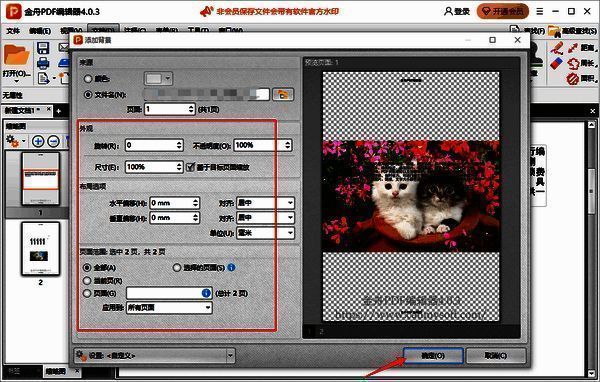Click the 查找(F) find icon
Image resolution: width=600 pixels, height=382 pixels.
coord(515,31)
